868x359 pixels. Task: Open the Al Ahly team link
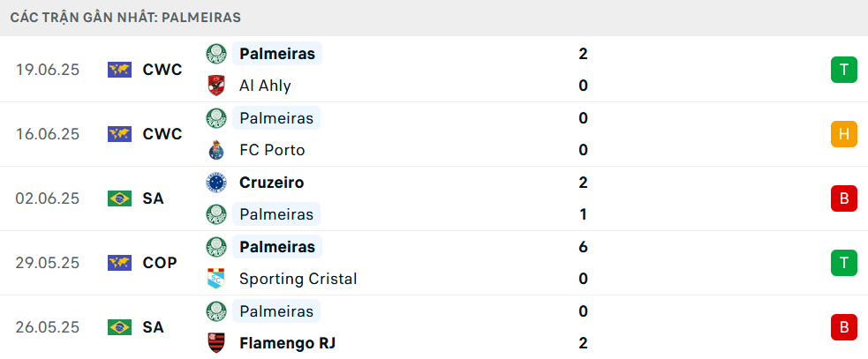[x=265, y=86]
